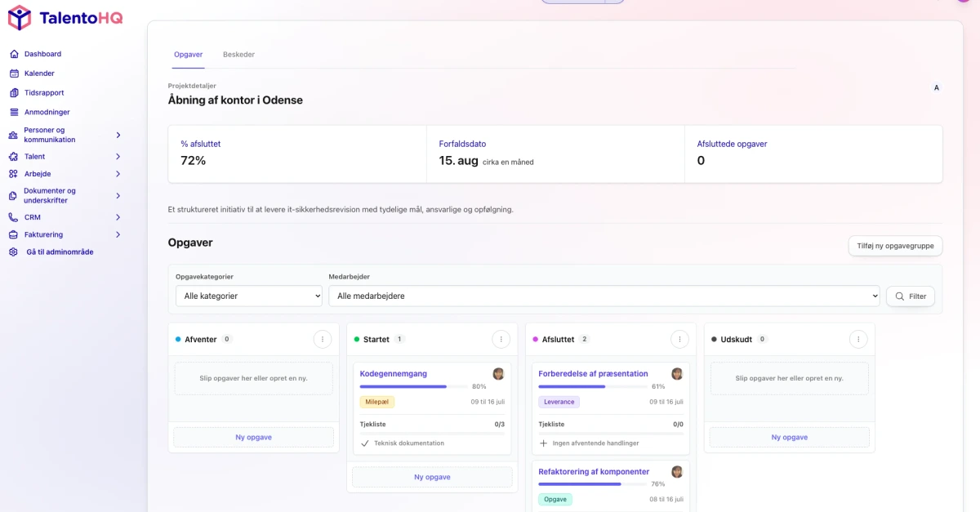
Task: Expand the Talent submenu chevron
Action: [x=118, y=157]
